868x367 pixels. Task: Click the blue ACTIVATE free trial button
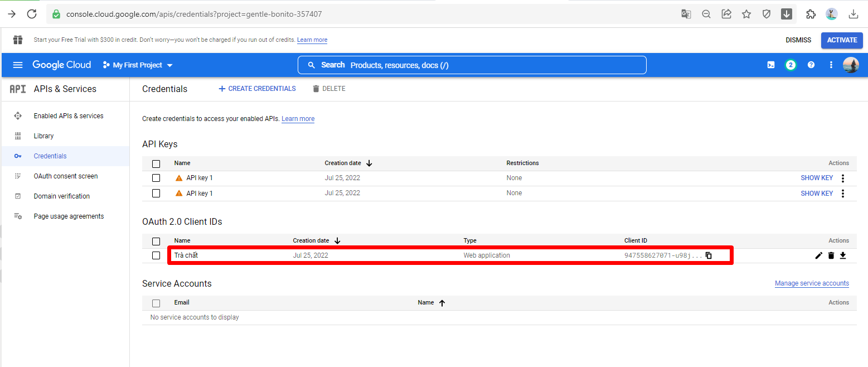pos(841,40)
